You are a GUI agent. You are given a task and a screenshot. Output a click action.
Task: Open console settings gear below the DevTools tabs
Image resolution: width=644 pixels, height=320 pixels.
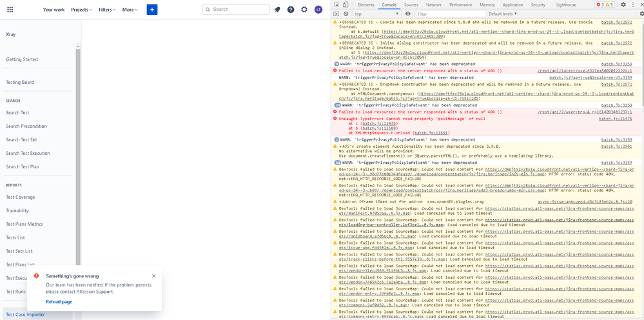coord(641,14)
